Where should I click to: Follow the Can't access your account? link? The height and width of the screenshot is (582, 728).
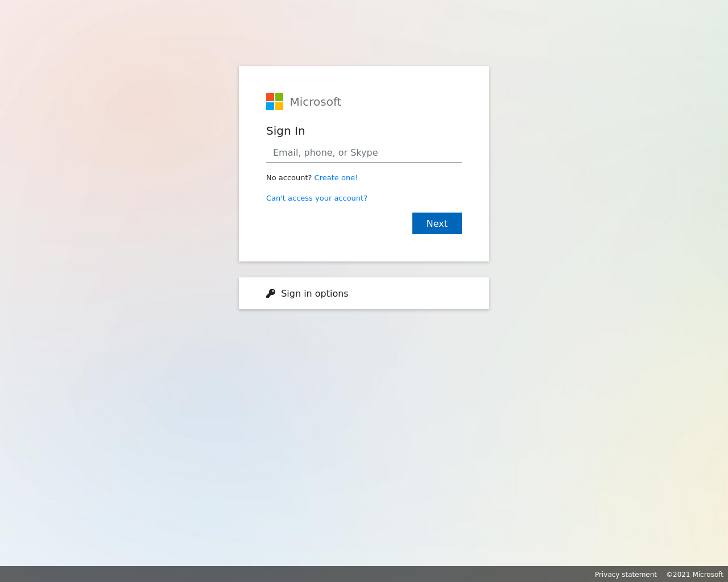pos(317,198)
